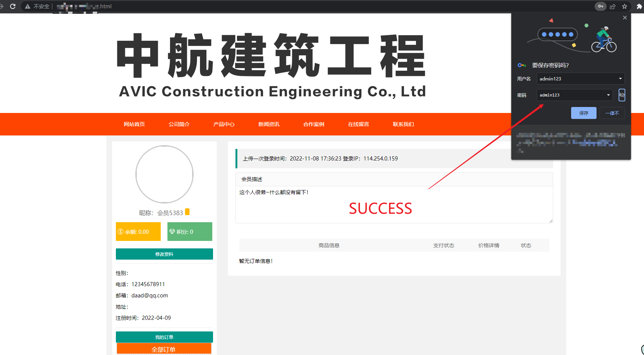Click the 积分: 0 points box
The width and height of the screenshot is (644, 355).
[x=190, y=232]
